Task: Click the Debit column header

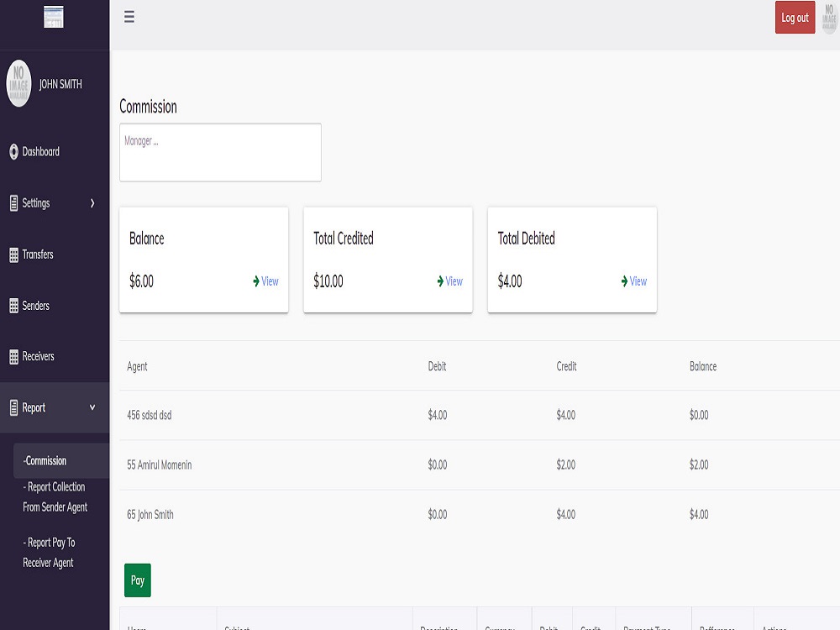Action: (437, 366)
